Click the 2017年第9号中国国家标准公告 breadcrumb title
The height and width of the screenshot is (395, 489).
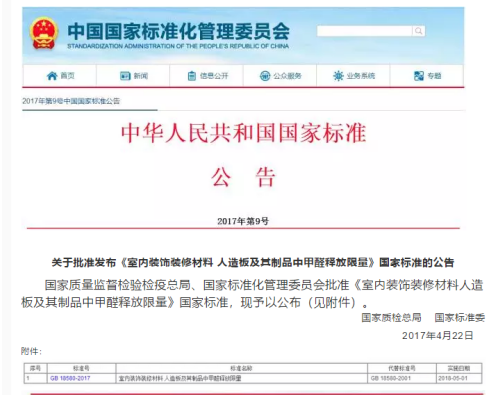click(71, 101)
